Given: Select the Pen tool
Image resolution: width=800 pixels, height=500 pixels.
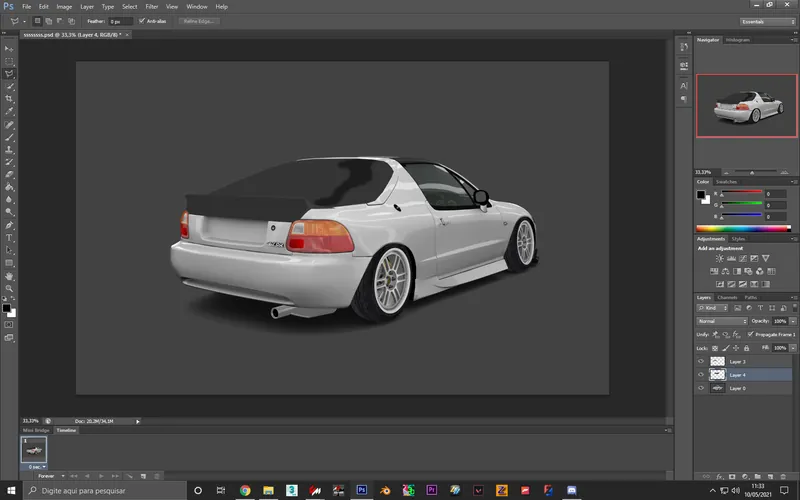Looking at the screenshot, I should tap(9, 225).
